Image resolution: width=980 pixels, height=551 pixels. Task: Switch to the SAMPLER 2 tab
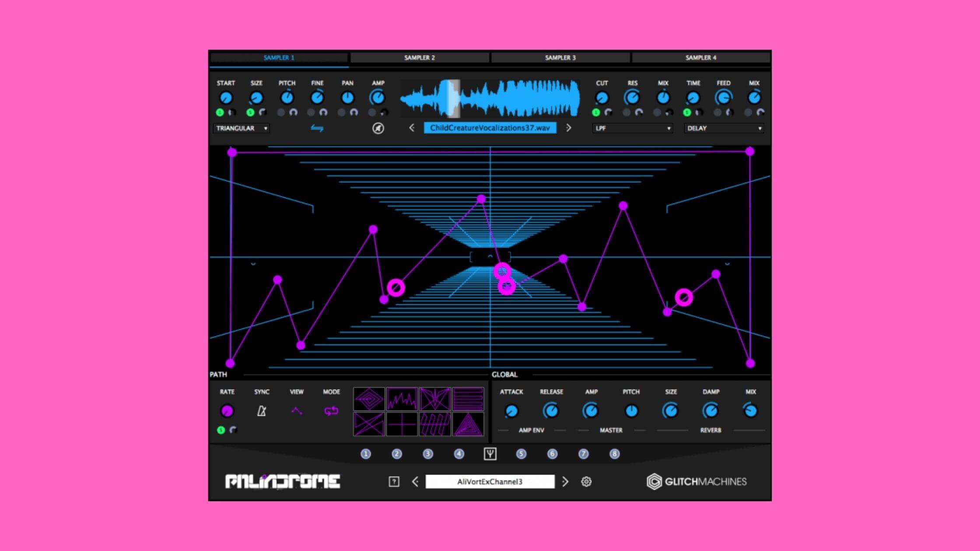click(x=419, y=57)
